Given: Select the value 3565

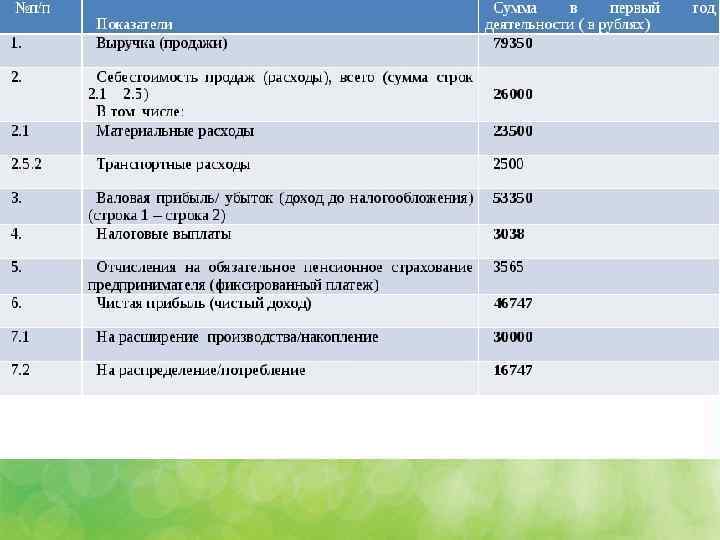Looking at the screenshot, I should pyautogui.click(x=508, y=267).
